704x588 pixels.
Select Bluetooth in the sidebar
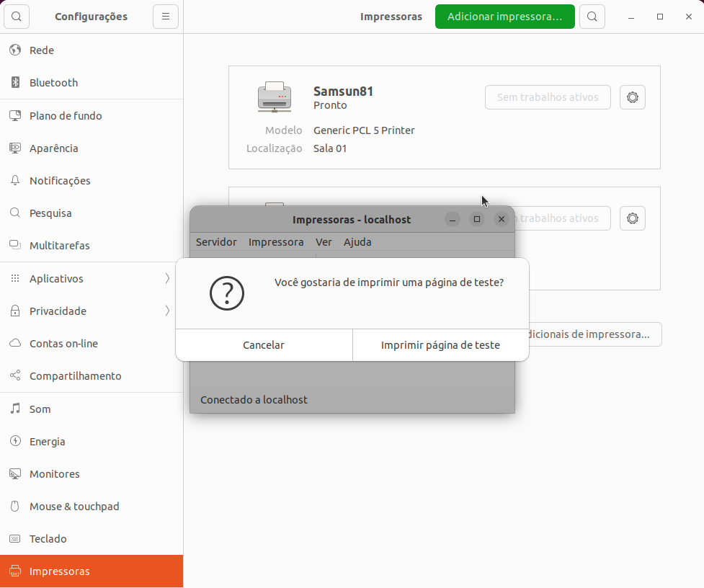pyautogui.click(x=53, y=83)
